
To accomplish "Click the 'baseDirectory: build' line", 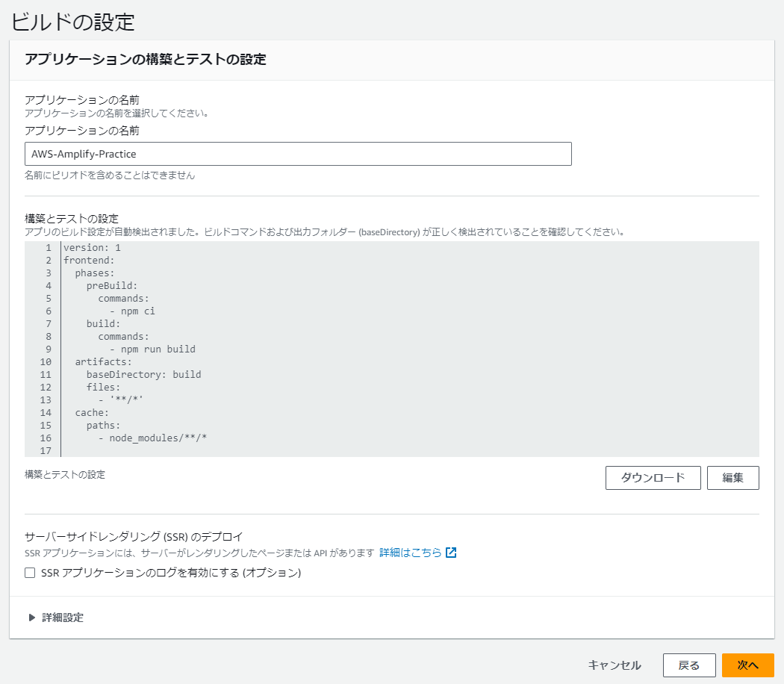I will point(144,375).
